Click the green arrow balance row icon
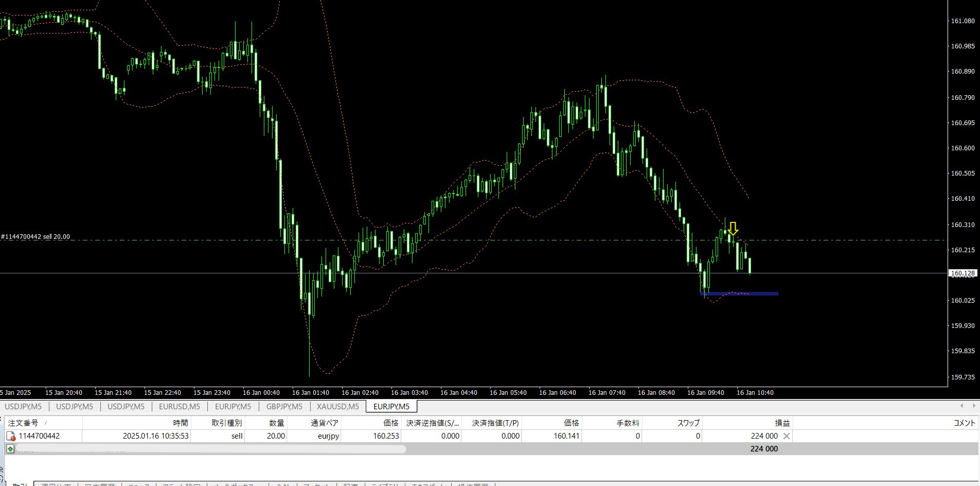 (x=10, y=449)
